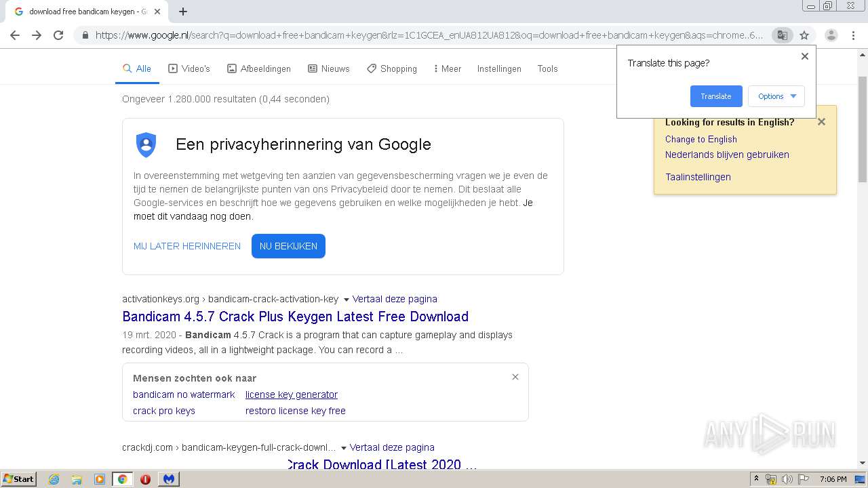
Task: Click the 'crack pro keys' suggestion
Action: [164, 411]
